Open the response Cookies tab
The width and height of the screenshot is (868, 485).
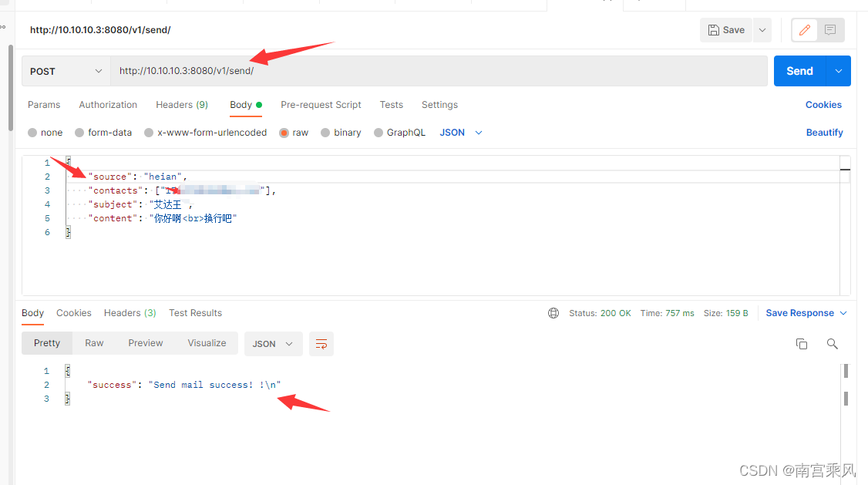tap(74, 313)
